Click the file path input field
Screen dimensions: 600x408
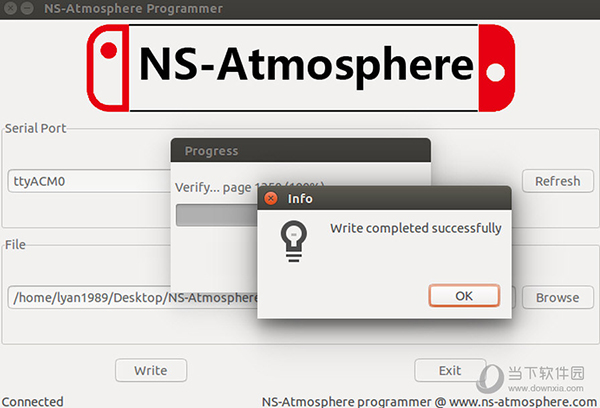[x=133, y=297]
